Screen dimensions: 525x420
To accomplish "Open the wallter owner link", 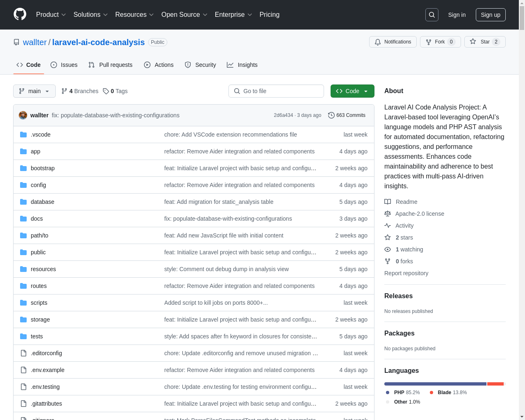I will click(x=35, y=42).
